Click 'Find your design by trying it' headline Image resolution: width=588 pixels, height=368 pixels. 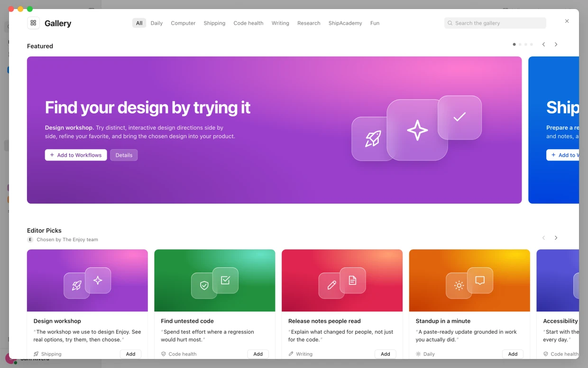pyautogui.click(x=147, y=108)
